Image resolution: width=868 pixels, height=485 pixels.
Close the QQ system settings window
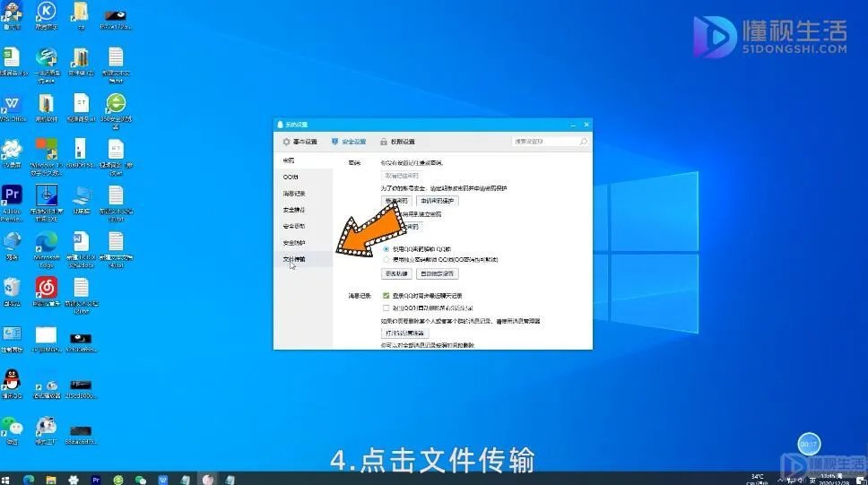(586, 125)
